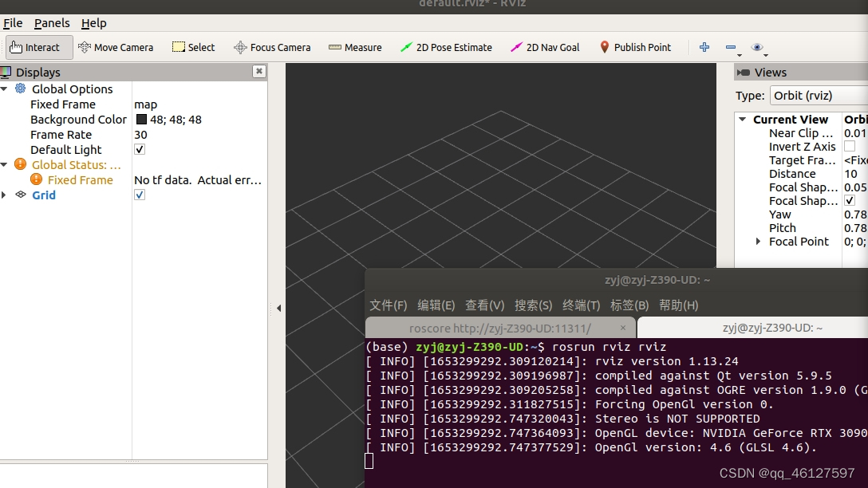Choose the Select tool
Image resolution: width=868 pixels, height=488 pixels.
(x=193, y=47)
